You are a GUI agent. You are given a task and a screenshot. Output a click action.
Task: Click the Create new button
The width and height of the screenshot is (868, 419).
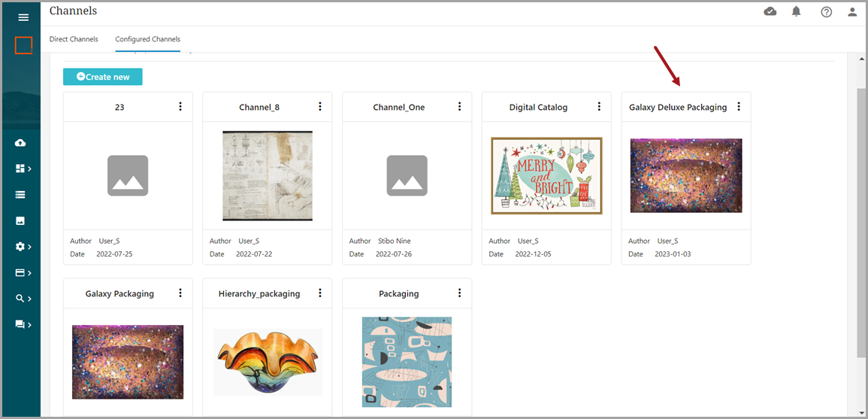[x=102, y=77]
